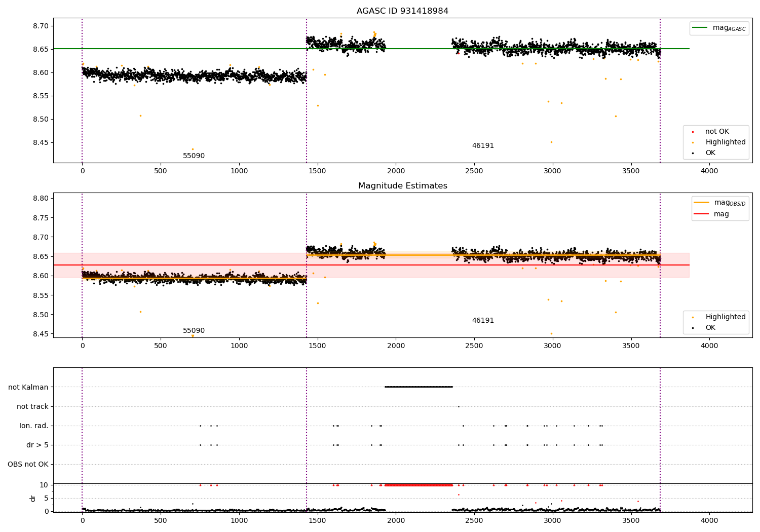Select x-axis tick '1500' under the bottom plot

click(x=317, y=521)
